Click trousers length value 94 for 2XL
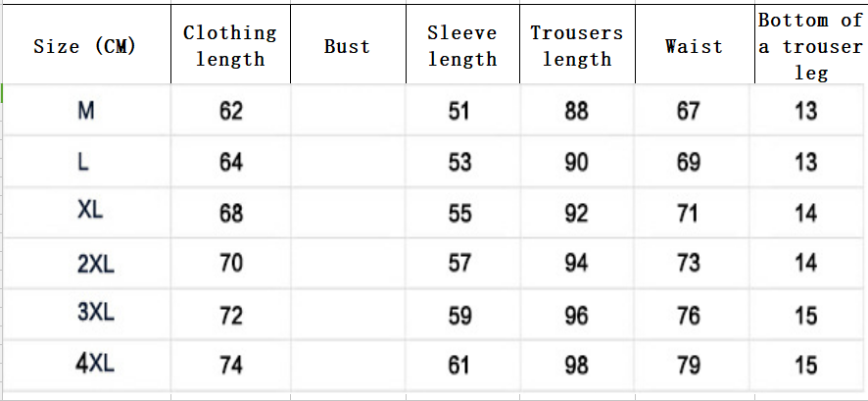This screenshot has width=868, height=401. [576, 263]
